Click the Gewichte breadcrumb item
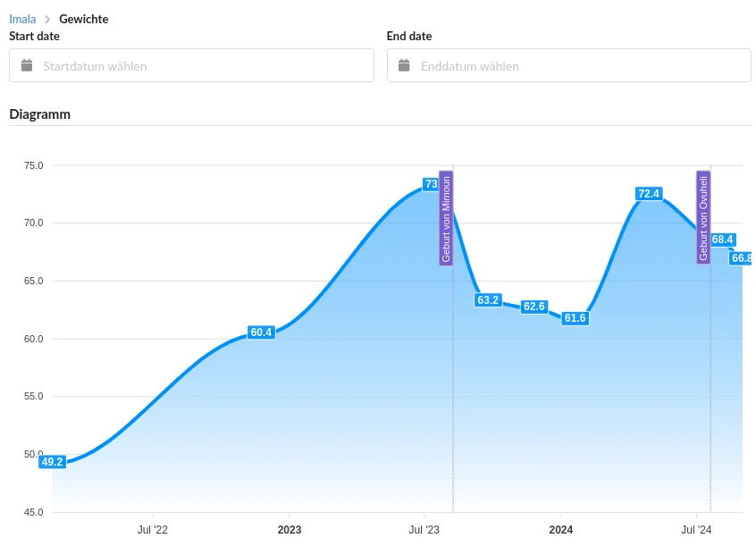756x547 pixels. tap(84, 19)
